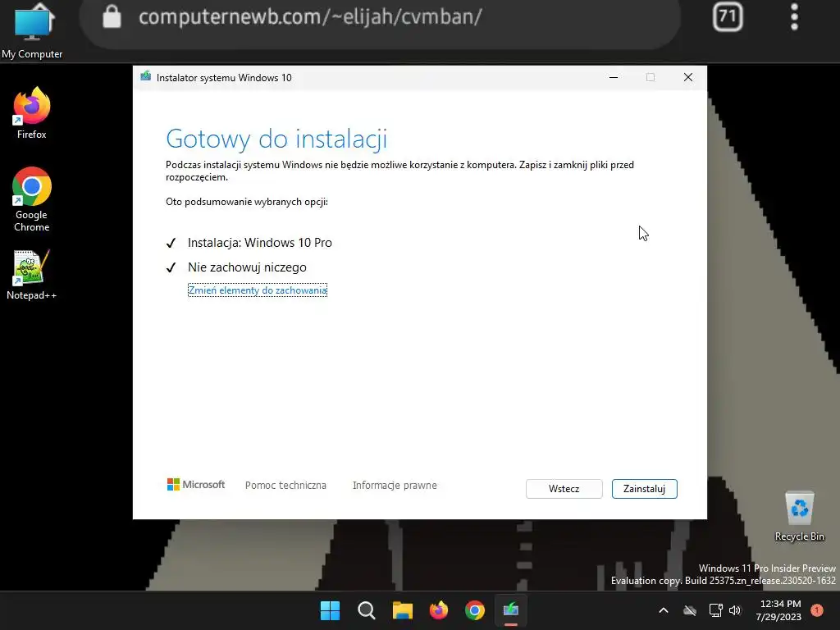Show hidden tray icons chevron
840x630 pixels.
point(663,610)
